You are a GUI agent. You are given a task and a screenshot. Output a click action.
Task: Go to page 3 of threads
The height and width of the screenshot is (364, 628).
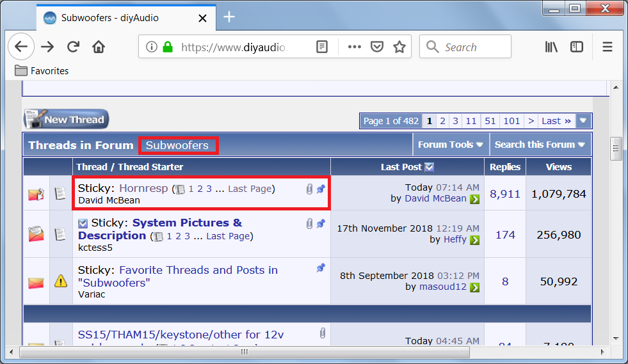pyautogui.click(x=455, y=121)
